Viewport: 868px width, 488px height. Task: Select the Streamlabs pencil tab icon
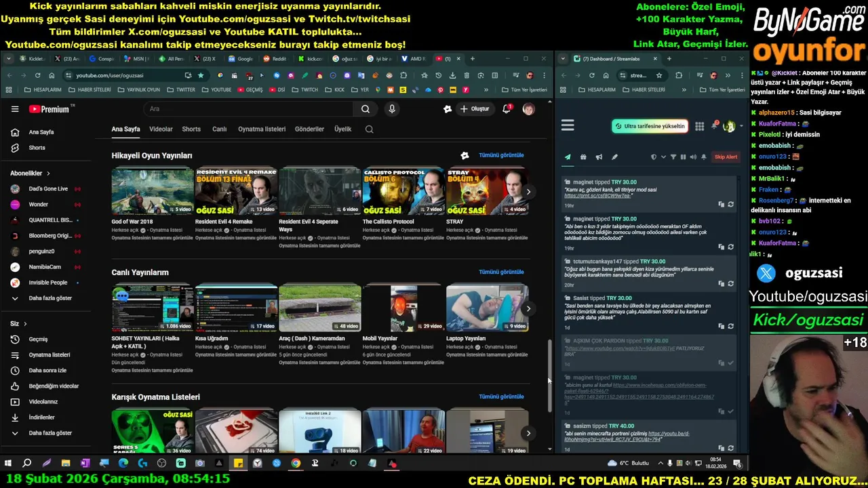click(614, 157)
